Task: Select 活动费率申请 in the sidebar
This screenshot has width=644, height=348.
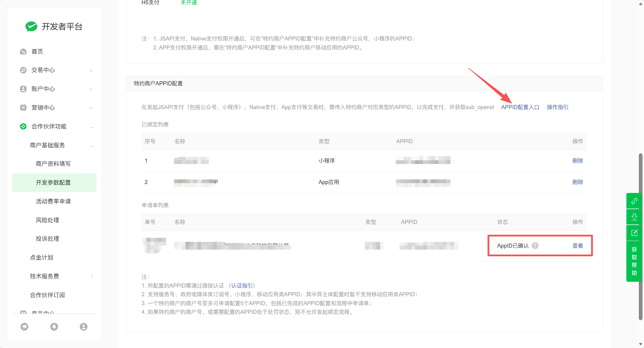Action: coord(53,201)
